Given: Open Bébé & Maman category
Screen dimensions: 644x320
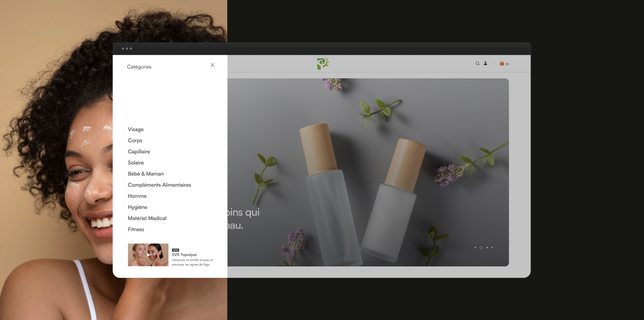Looking at the screenshot, I should (x=146, y=174).
